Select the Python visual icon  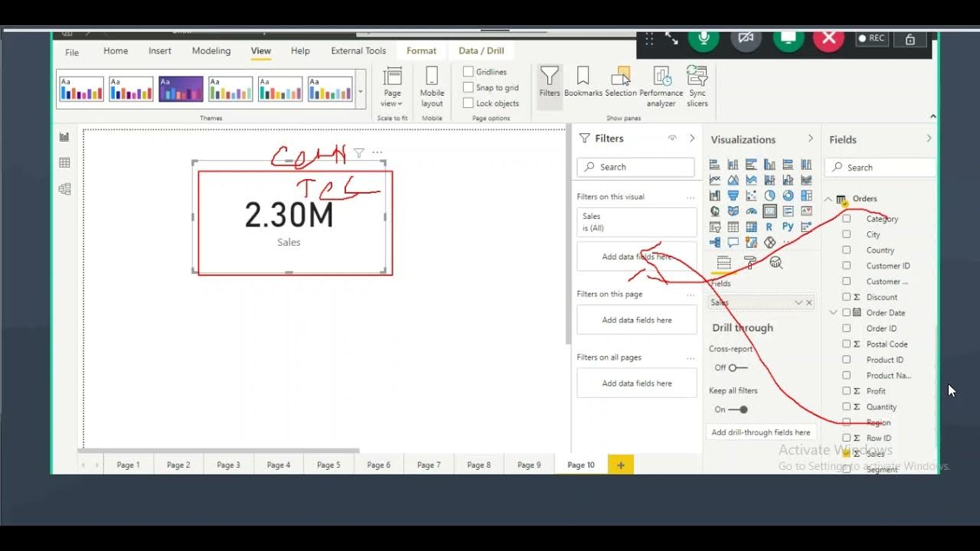[788, 227]
